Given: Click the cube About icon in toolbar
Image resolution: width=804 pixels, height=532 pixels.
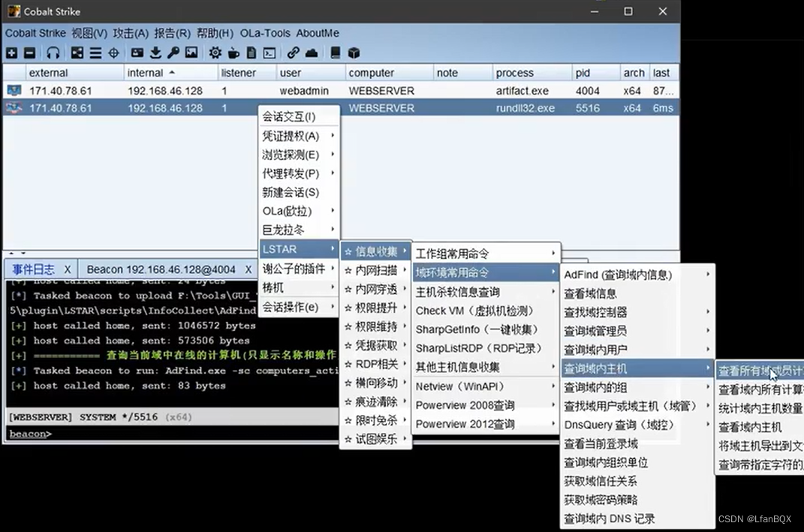Looking at the screenshot, I should point(354,53).
